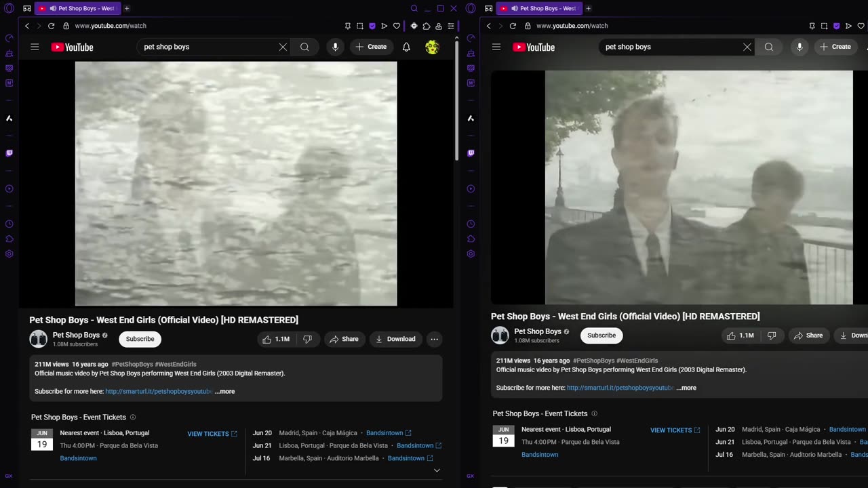868x488 pixels.
Task: Open new tab in right window
Action: 588,9
